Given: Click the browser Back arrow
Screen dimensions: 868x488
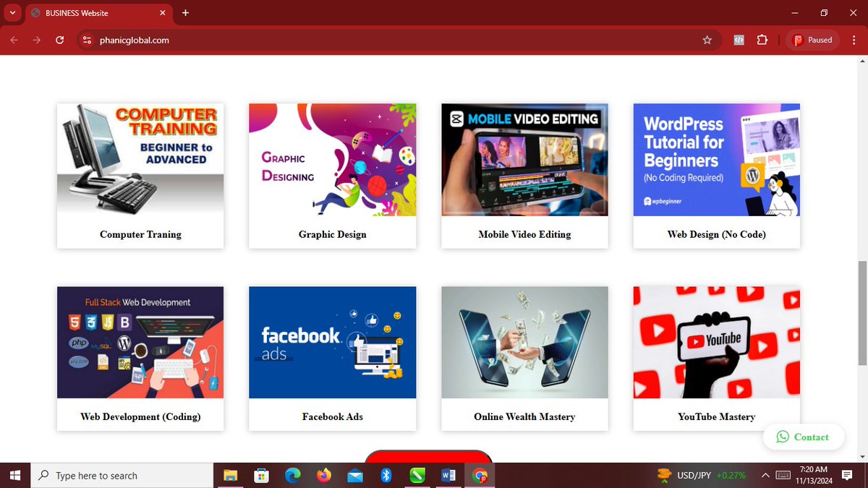Looking at the screenshot, I should (x=14, y=40).
